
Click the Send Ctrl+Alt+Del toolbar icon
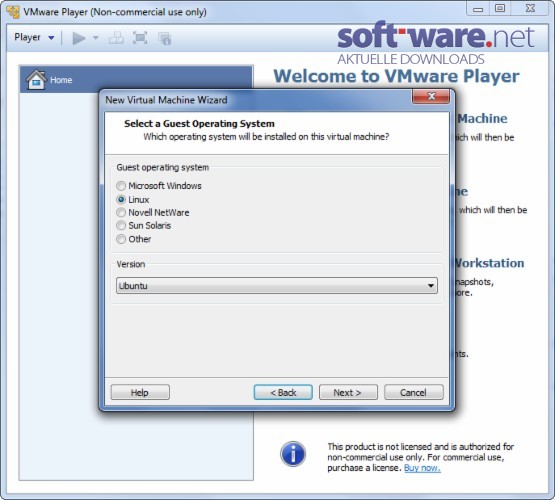click(116, 38)
